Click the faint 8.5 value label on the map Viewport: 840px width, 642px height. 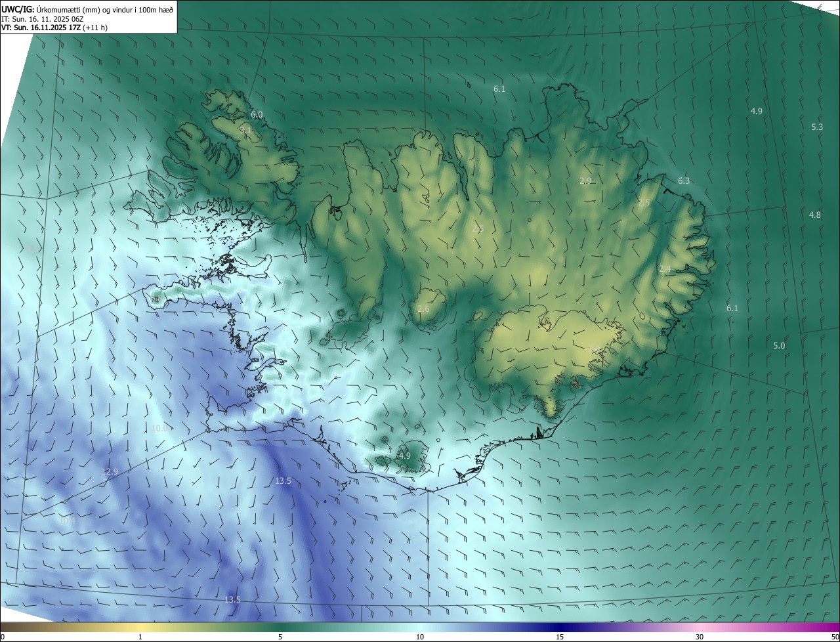pyautogui.click(x=32, y=249)
